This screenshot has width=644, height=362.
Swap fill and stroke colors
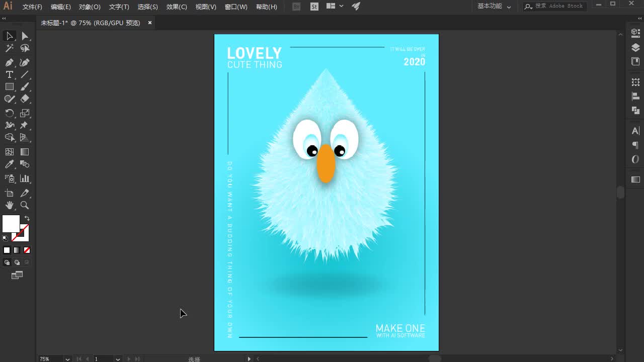[x=27, y=218]
